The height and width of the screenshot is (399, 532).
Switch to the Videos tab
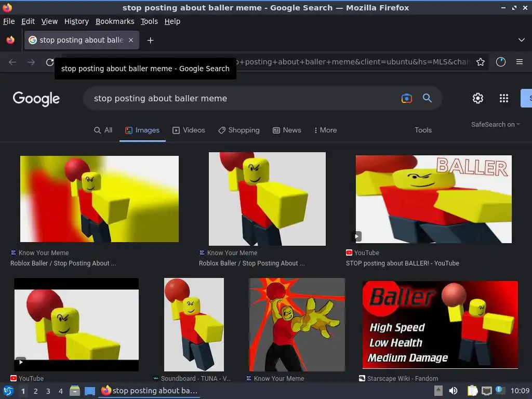(x=189, y=130)
